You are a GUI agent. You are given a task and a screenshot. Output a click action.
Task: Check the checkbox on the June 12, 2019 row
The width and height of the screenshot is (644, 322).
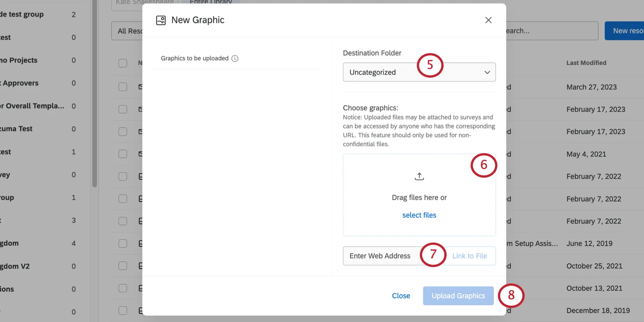122,244
